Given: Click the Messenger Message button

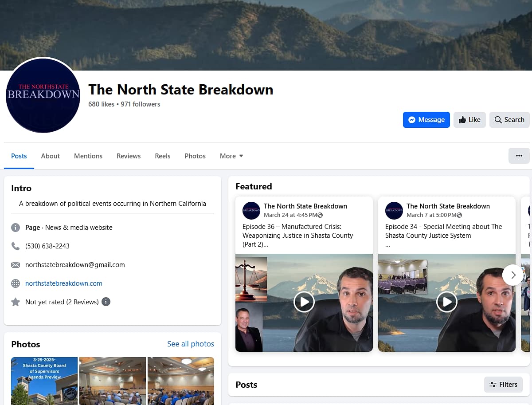Looking at the screenshot, I should coord(426,120).
